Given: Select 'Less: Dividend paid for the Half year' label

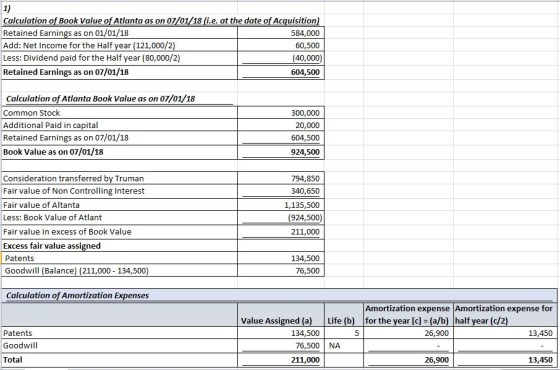Looking at the screenshot, I should (120, 58).
